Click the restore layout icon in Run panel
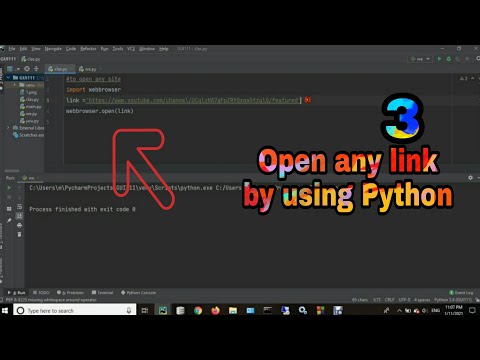 [9, 209]
